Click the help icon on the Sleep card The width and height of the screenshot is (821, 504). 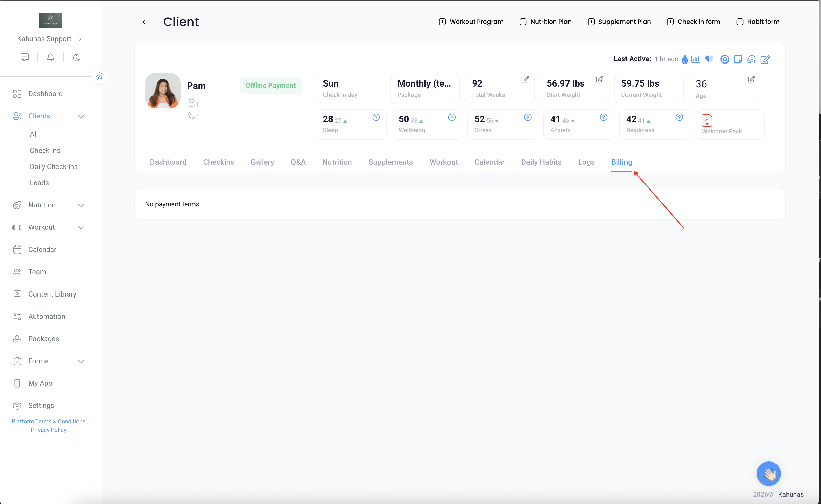click(x=376, y=117)
